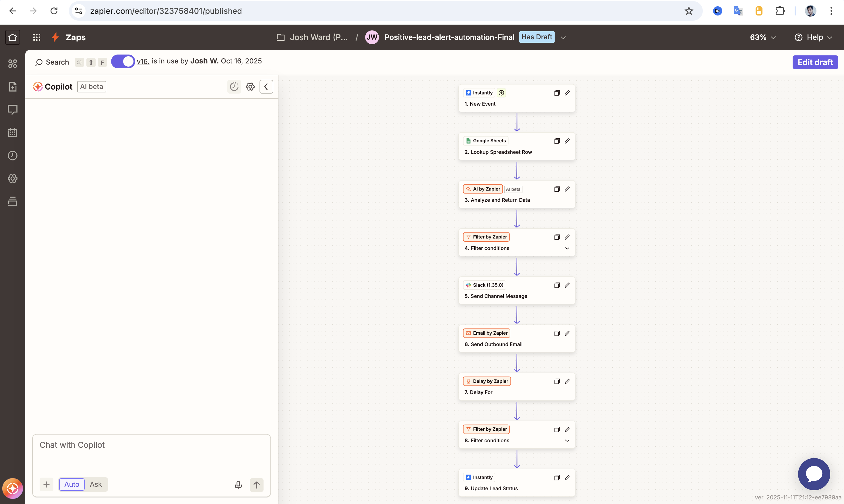Duplicate the Send Channel Message step
Viewport: 844px width, 504px height.
click(x=557, y=285)
